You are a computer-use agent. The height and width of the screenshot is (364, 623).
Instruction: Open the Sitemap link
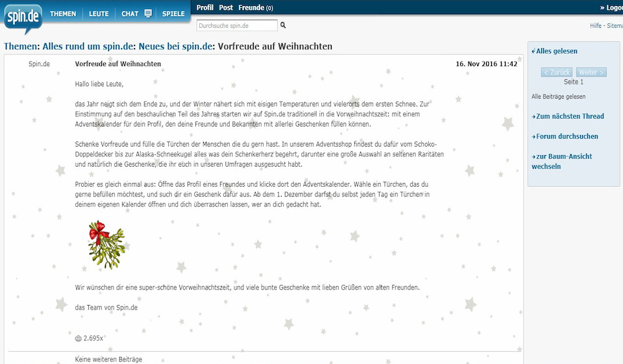click(x=615, y=25)
